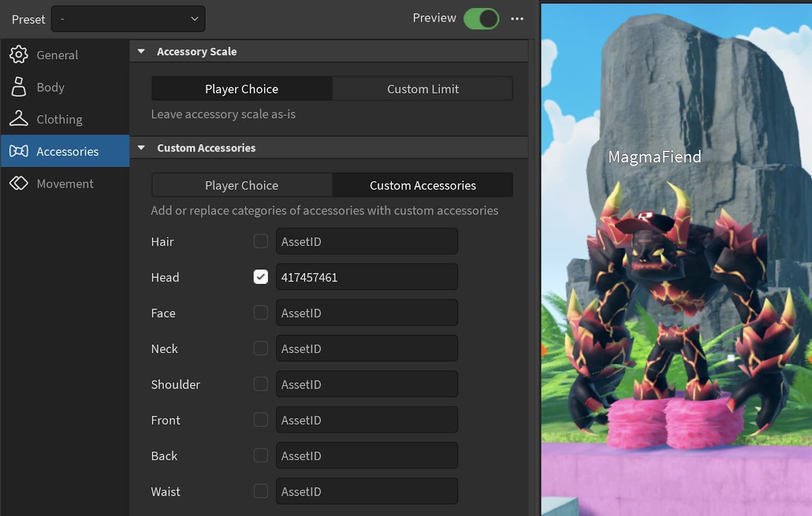Viewport: 812px width, 516px height.
Task: Open the General settings tab
Action: pos(65,55)
